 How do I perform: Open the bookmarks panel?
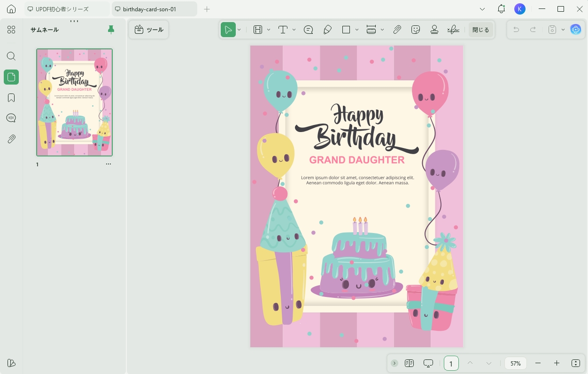tap(11, 98)
